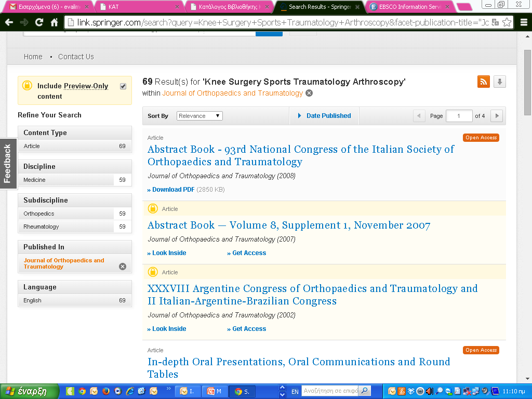Viewport: 532px width, 399px height.
Task: Click the Dropbox icon in system tray
Action: pyautogui.click(x=411, y=391)
